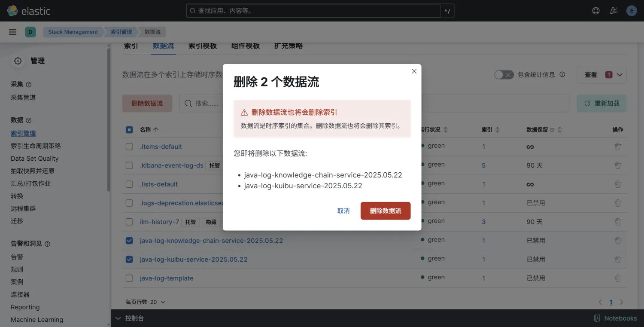
Task: Click the Elastic logo in header
Action: tap(29, 11)
